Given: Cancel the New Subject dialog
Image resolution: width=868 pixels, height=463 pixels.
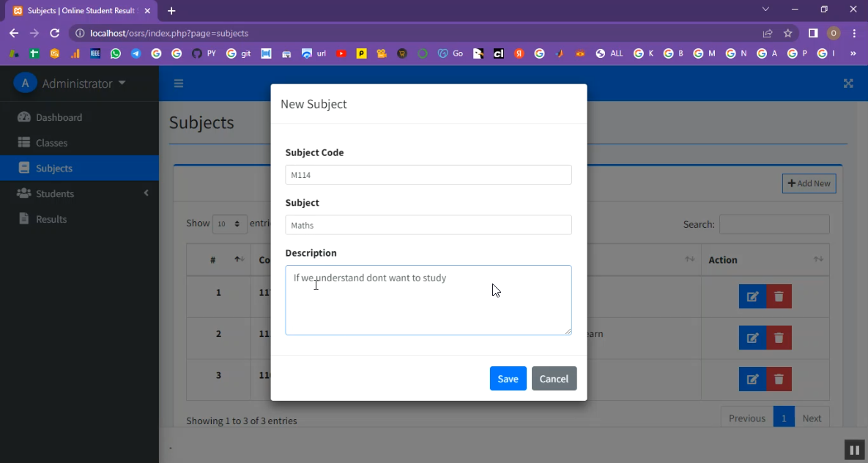Looking at the screenshot, I should 554,379.
